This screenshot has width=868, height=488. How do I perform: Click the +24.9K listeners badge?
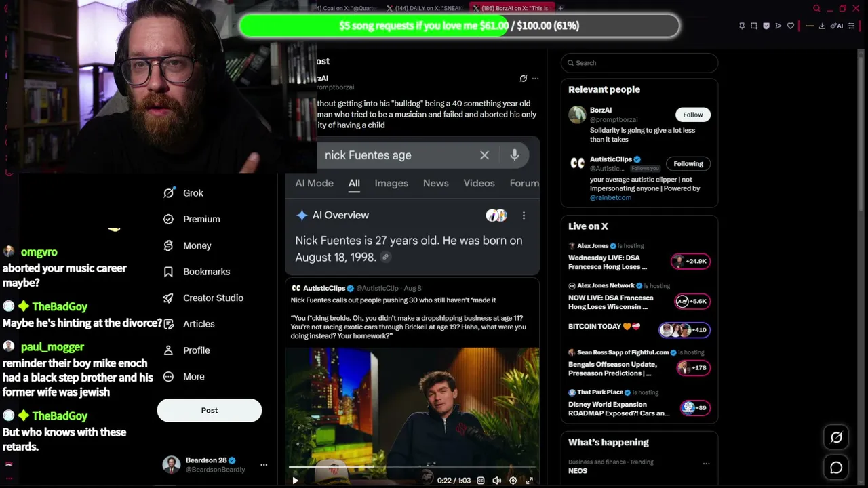pos(690,261)
